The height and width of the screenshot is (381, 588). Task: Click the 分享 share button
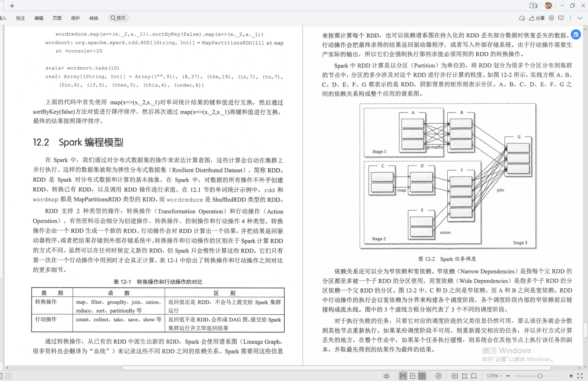537,18
